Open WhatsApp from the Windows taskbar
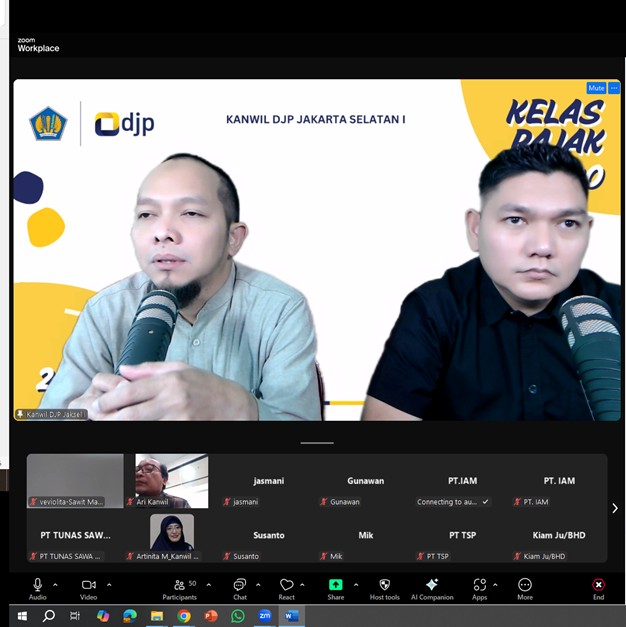The image size is (626, 627). [x=238, y=616]
